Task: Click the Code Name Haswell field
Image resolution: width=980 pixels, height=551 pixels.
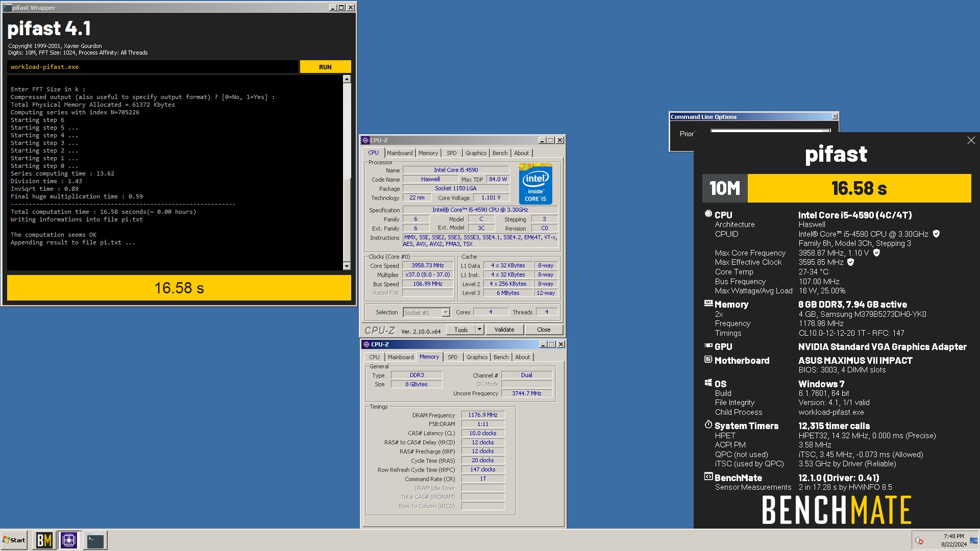Action: (430, 179)
